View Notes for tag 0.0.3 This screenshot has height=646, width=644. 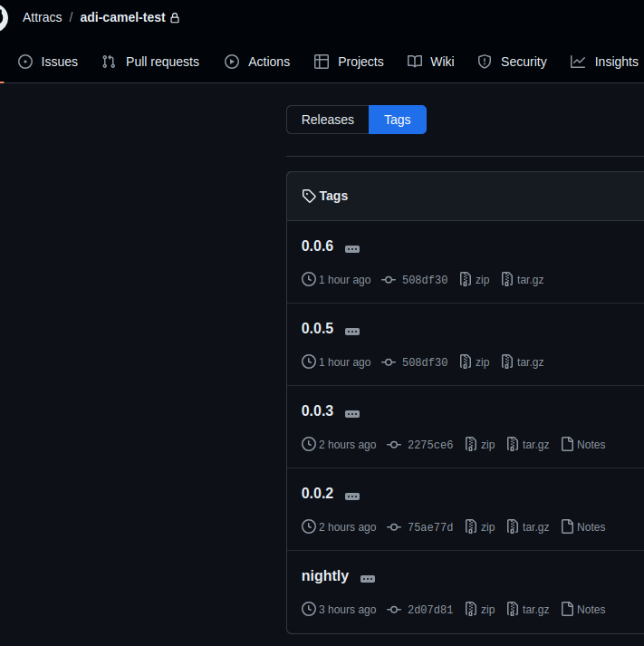click(583, 445)
